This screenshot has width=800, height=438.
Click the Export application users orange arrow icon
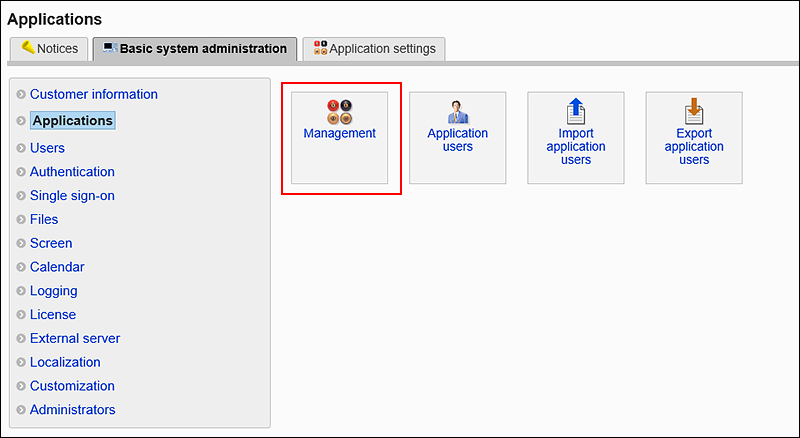point(694,111)
